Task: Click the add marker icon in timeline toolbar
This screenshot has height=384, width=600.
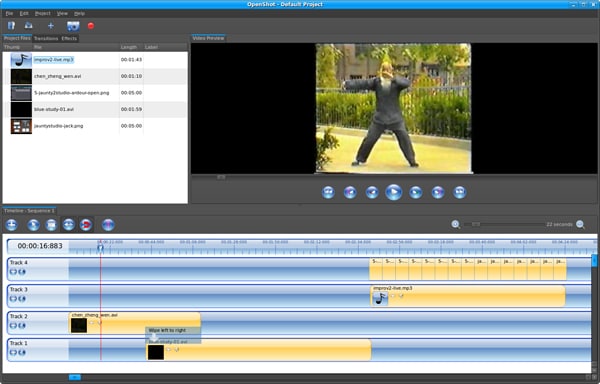Action: tap(108, 225)
